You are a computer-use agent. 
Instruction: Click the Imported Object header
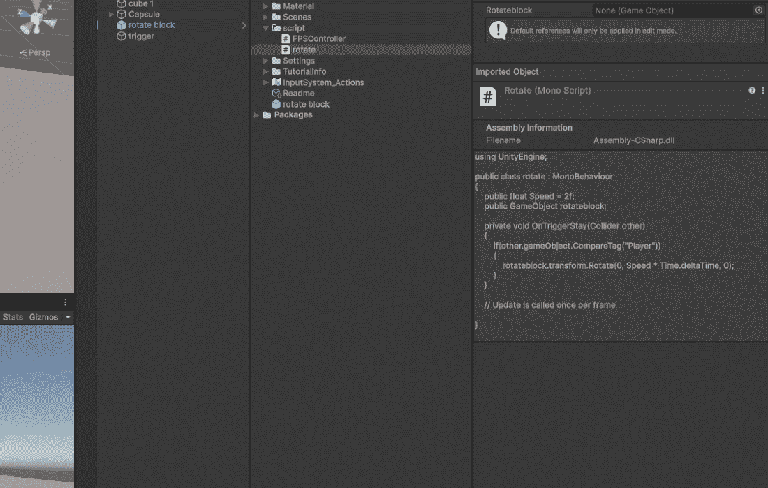point(507,72)
